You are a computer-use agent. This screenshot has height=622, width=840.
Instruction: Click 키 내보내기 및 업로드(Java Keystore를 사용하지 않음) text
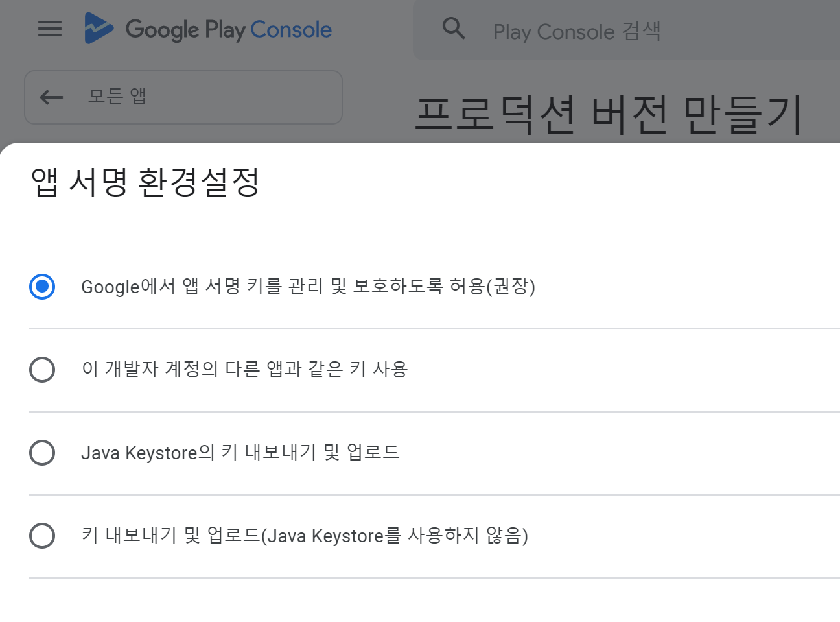point(305,535)
